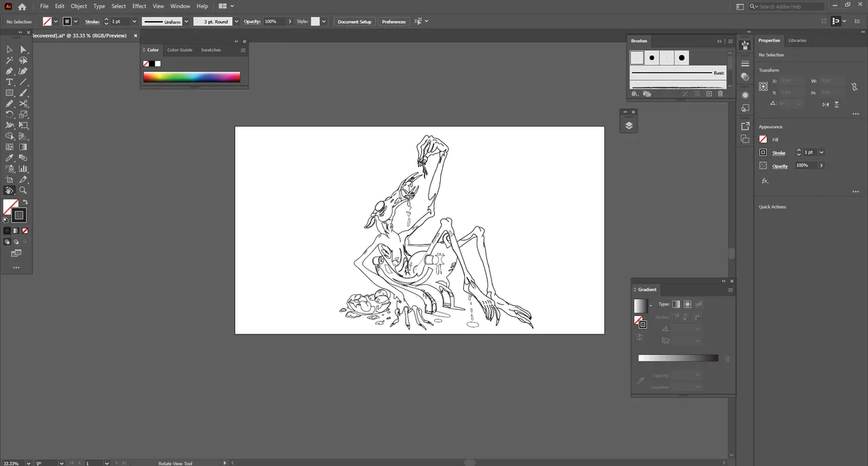Viewport: 868px width, 466px height.
Task: Enable Draw Behind mode
Action: tap(16, 241)
